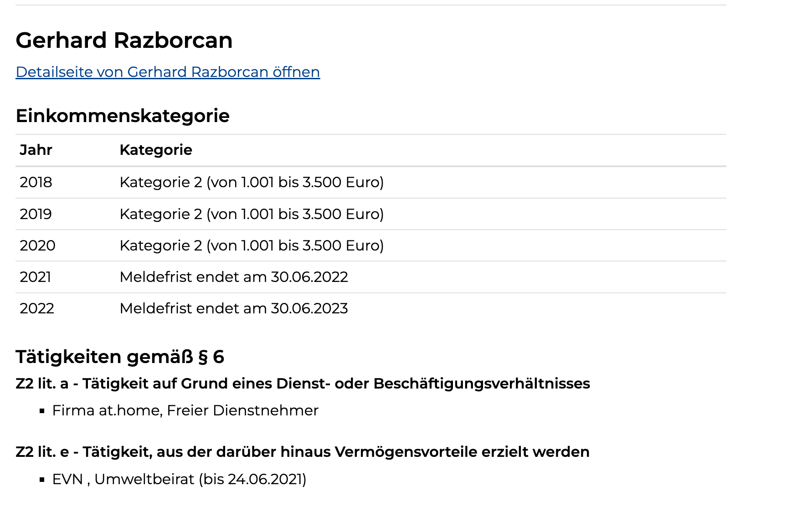Select the 2020 year cell
The height and width of the screenshot is (532, 802).
[x=37, y=246]
